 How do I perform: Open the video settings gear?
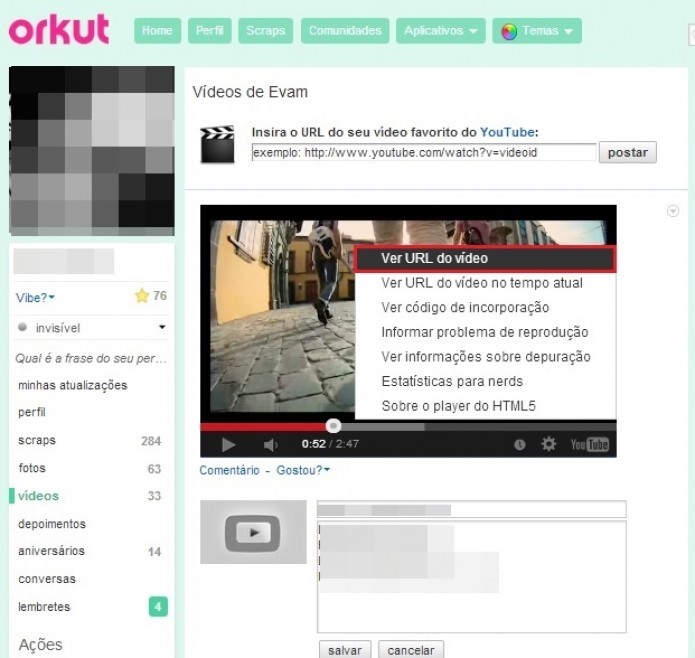[x=548, y=444]
